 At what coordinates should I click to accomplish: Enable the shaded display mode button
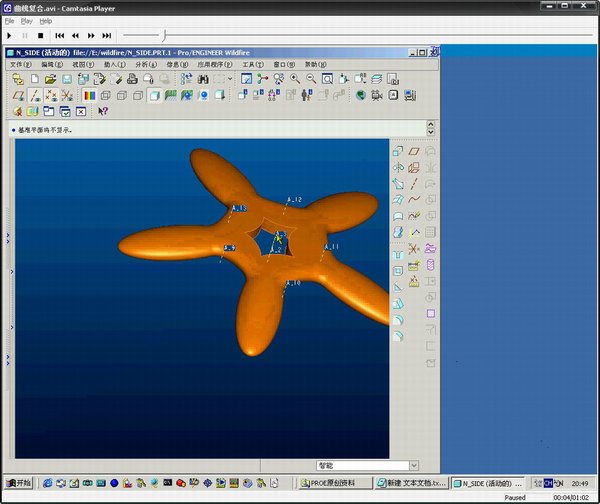pyautogui.click(x=154, y=96)
